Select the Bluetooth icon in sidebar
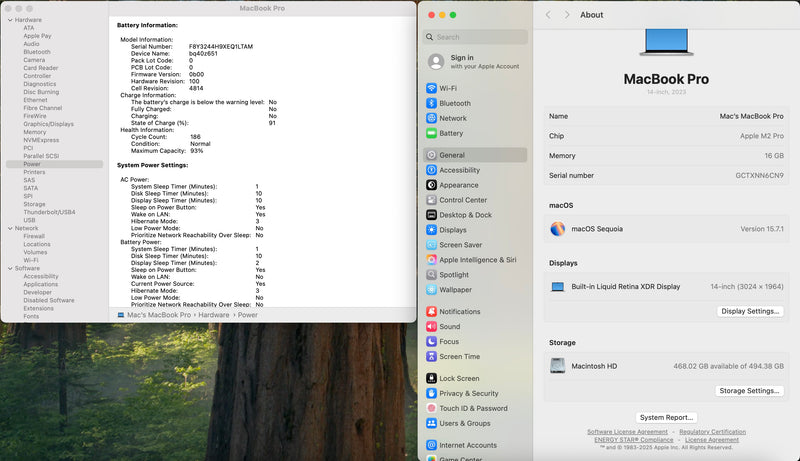 click(x=431, y=103)
